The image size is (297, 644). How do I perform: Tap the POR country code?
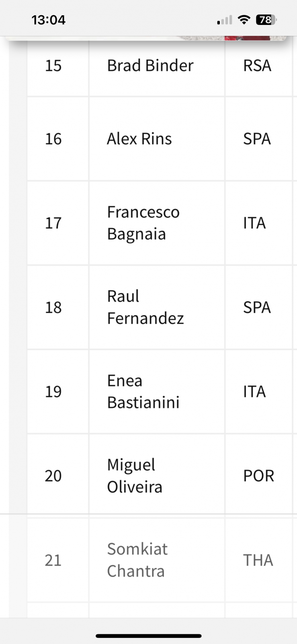pyautogui.click(x=258, y=476)
